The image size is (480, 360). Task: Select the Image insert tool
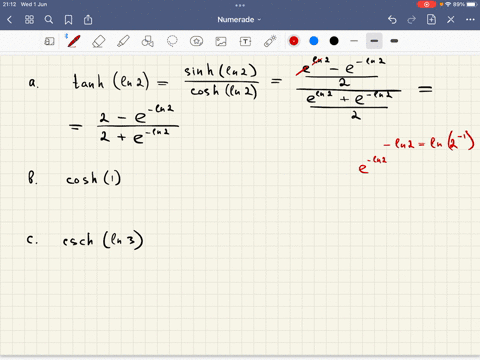click(x=221, y=41)
